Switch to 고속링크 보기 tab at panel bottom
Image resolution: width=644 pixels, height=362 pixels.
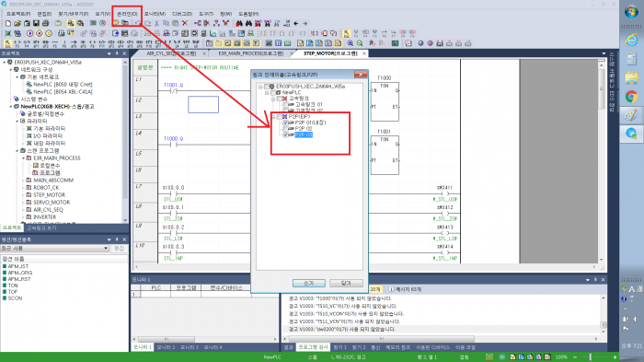tap(41, 228)
